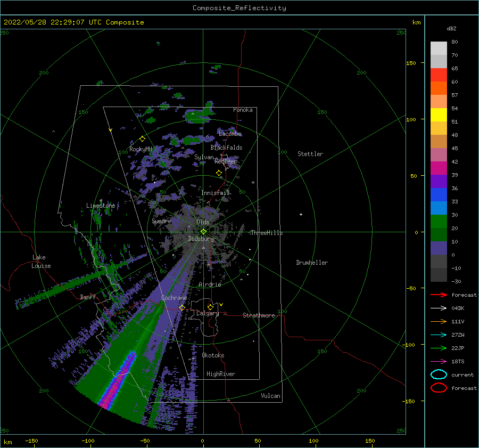
Task: Click the Lacombe label
Action: 230,134
